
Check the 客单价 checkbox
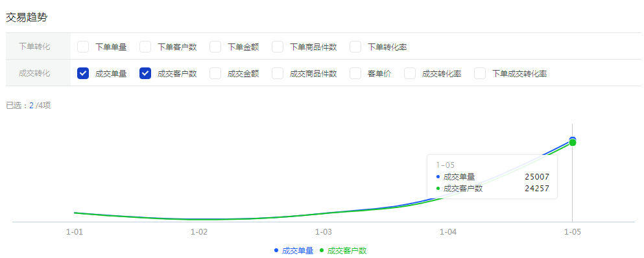[x=355, y=73]
